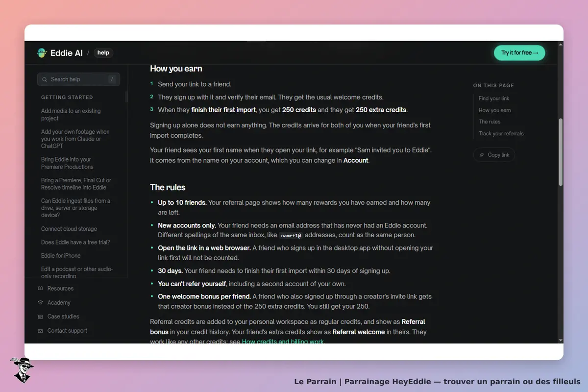The width and height of the screenshot is (588, 392).
Task: Open the Edit a podcast article
Action: [77, 272]
